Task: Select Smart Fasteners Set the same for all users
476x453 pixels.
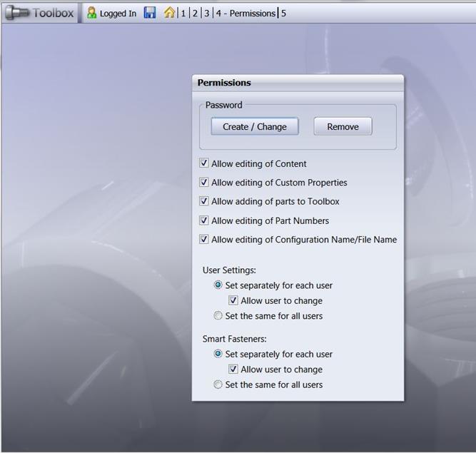Action: pyautogui.click(x=218, y=385)
